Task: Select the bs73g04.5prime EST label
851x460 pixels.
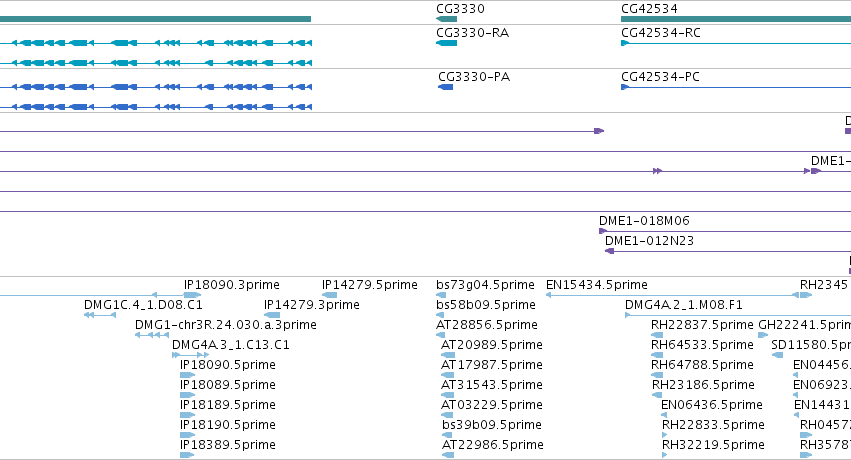Action: [485, 285]
